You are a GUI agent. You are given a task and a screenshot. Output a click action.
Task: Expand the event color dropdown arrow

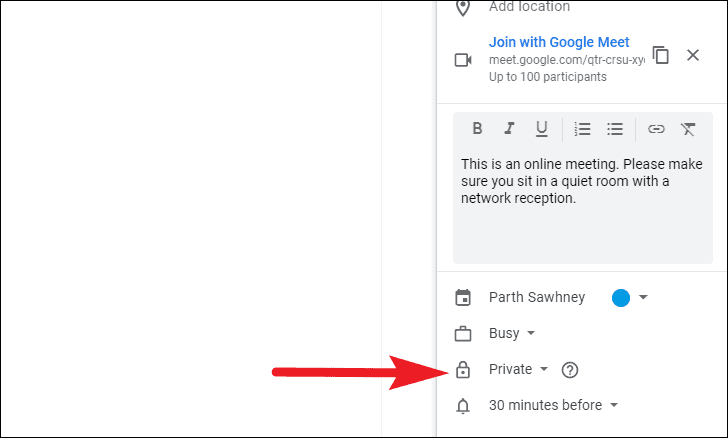643,297
